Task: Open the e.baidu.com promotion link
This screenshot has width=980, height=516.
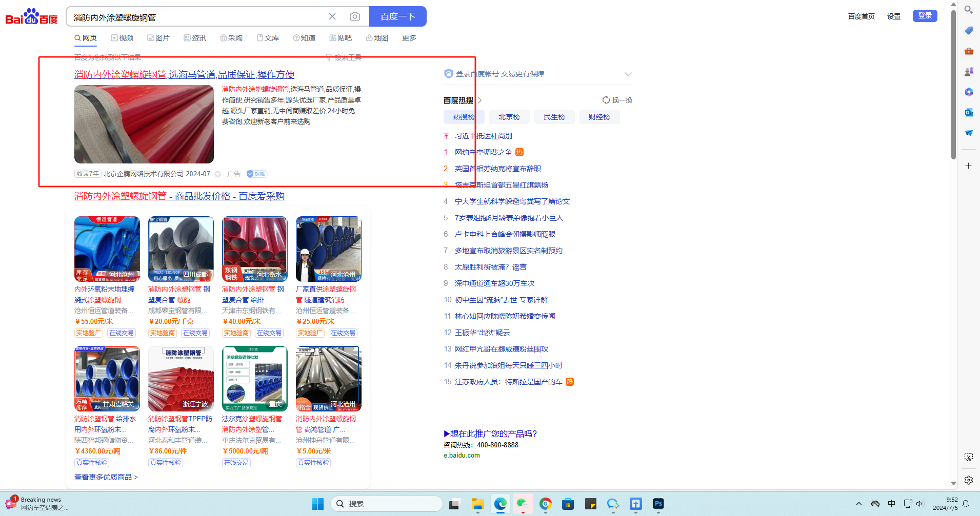Action: tap(462, 456)
